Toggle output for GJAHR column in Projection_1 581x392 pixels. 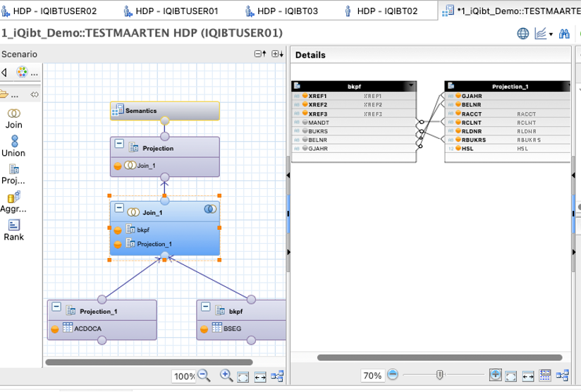[x=458, y=96]
